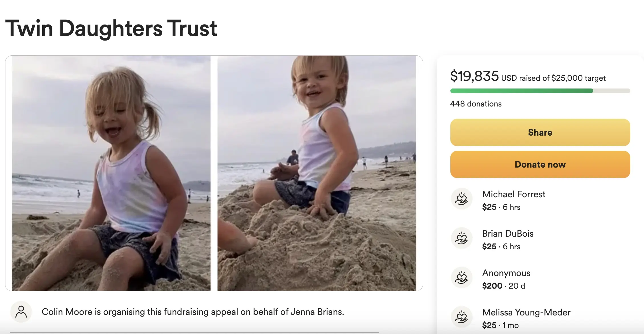Click the 448 donations count
The height and width of the screenshot is (334, 644).
pos(476,104)
